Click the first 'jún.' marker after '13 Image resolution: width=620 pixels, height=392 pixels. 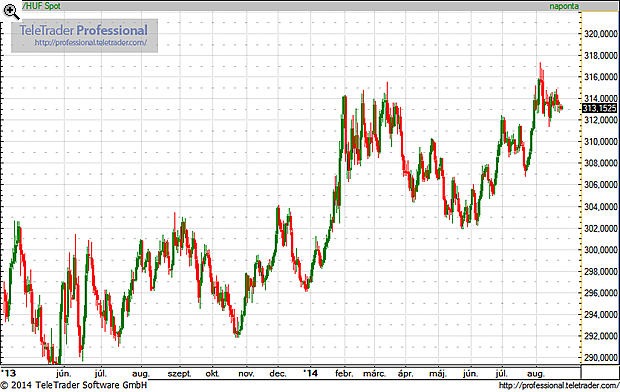[x=64, y=373]
